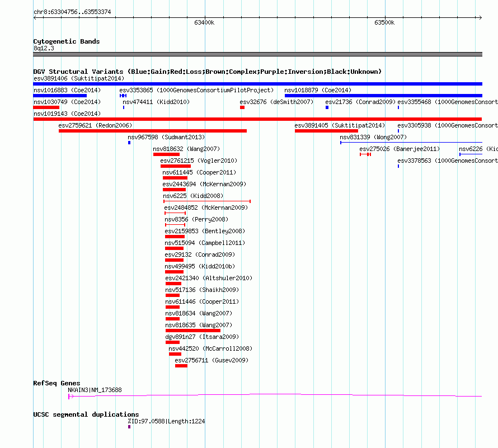This screenshot has width=498, height=448.
Task: Click the red nsv818635 loss bar
Action: point(193,331)
